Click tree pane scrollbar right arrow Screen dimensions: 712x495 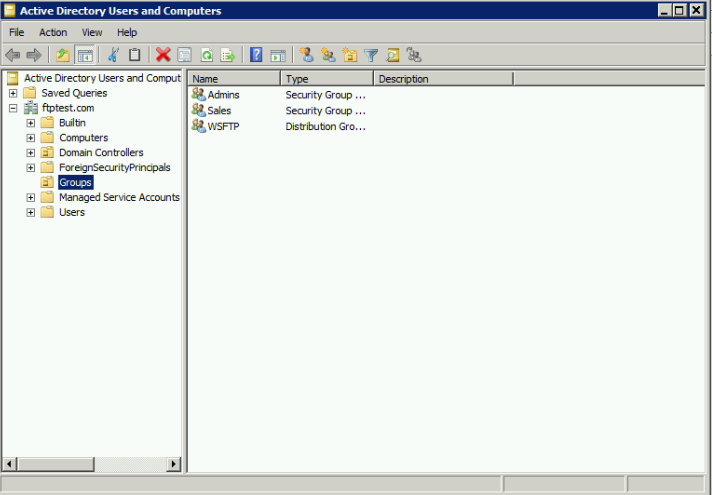(173, 464)
